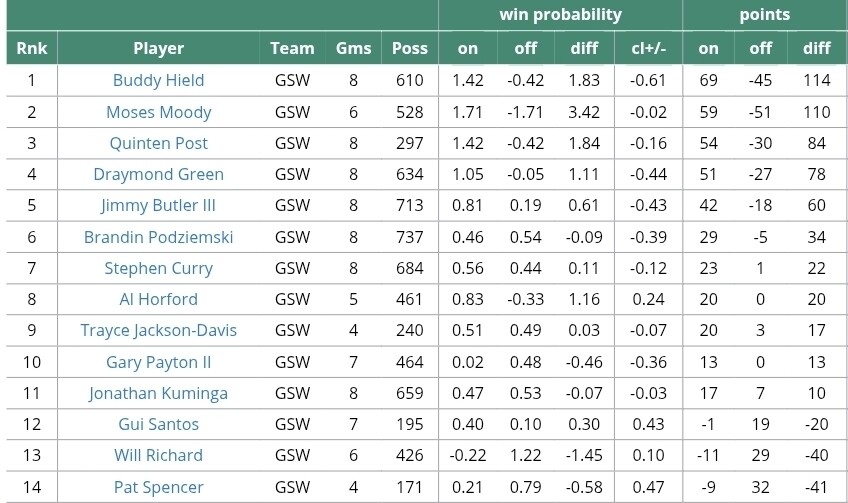Select Gary Payton II link
Image resolution: width=848 pixels, height=503 pixels.
coord(158,362)
